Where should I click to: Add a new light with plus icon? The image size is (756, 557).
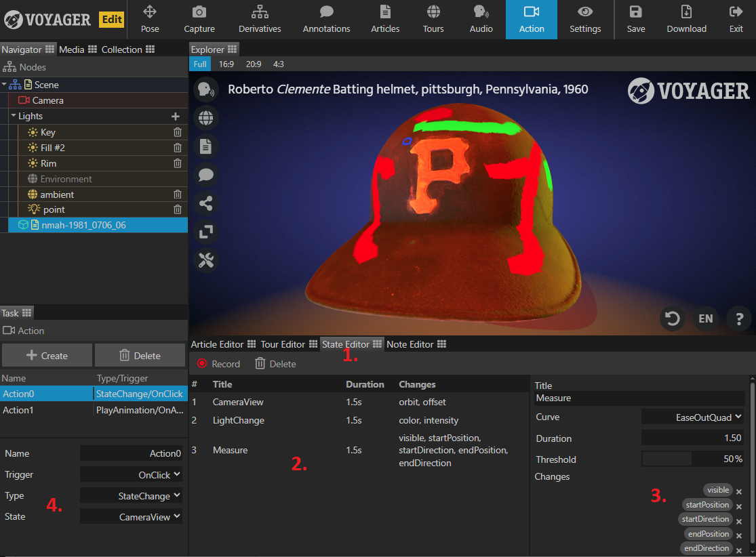pyautogui.click(x=176, y=116)
